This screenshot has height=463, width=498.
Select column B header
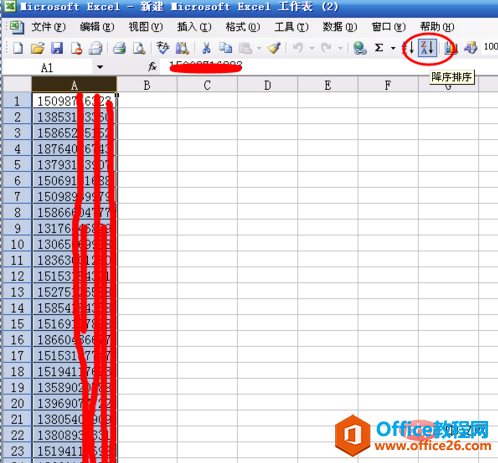point(147,85)
